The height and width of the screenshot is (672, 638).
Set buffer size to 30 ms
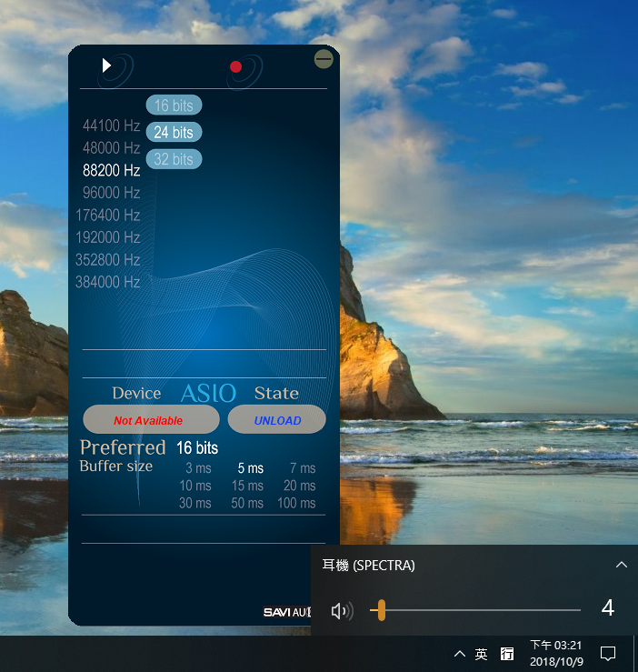tap(195, 503)
